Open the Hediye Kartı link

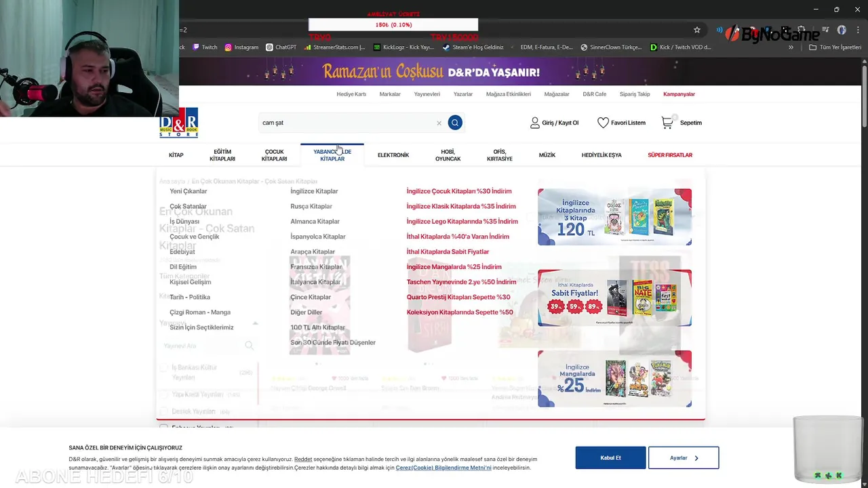(x=351, y=94)
